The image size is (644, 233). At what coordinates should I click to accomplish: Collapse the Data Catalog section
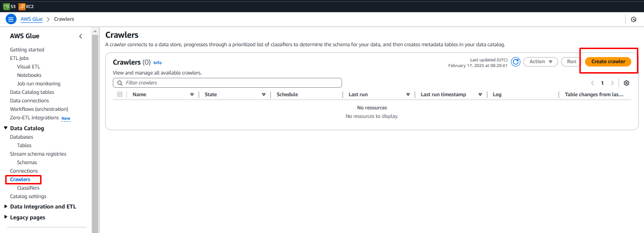point(6,128)
